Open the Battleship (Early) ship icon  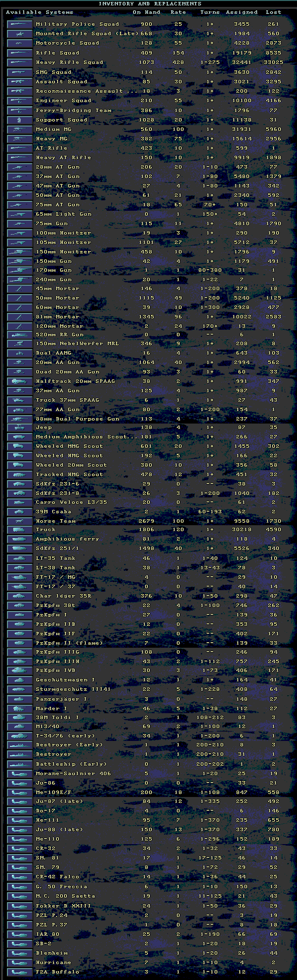(x=20, y=764)
